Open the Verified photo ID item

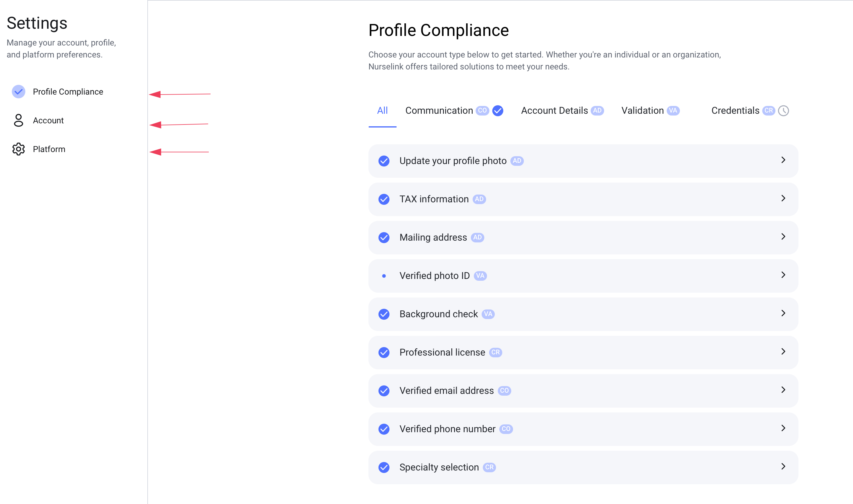(x=583, y=276)
